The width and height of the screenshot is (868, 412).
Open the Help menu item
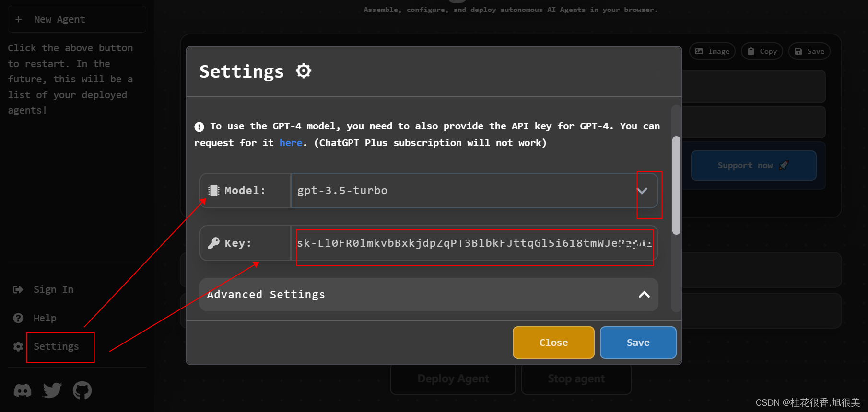point(45,318)
